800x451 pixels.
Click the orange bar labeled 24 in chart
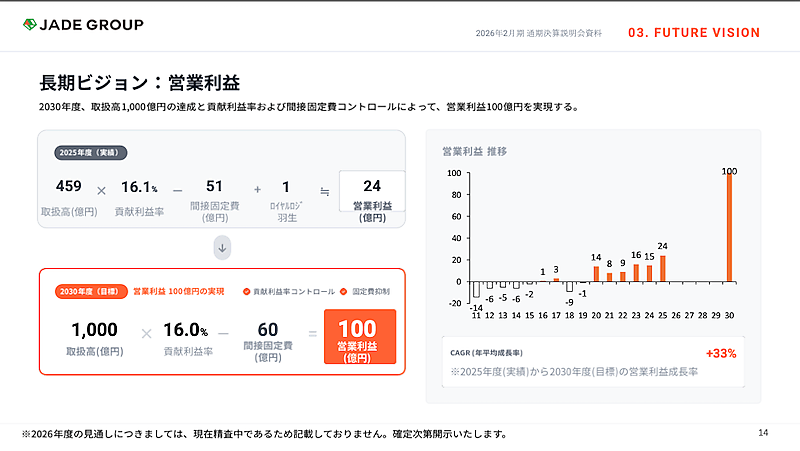[662, 269]
